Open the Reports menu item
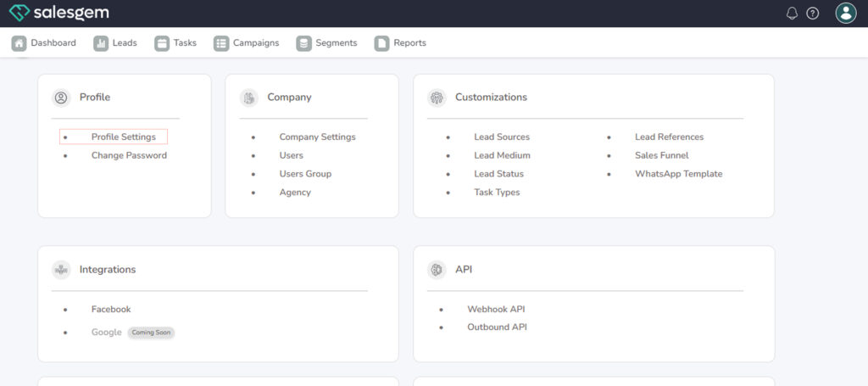Viewport: 868px width, 386px height. pos(409,43)
